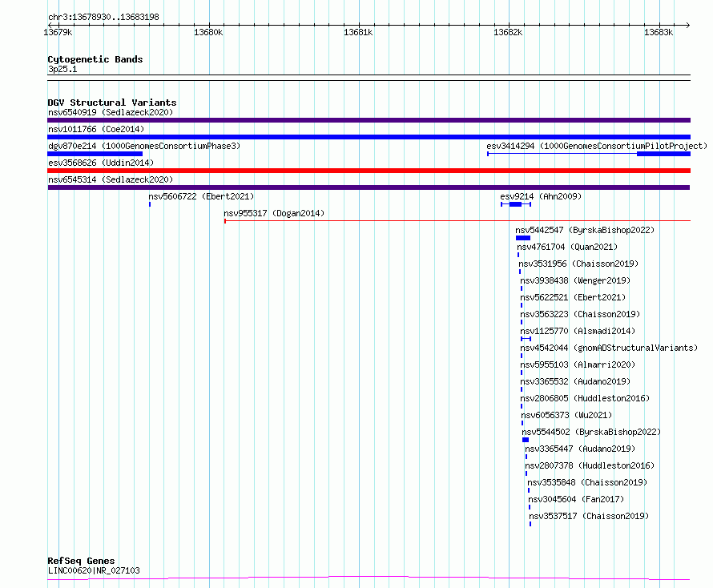The height and width of the screenshot is (588, 713).
Task: Click the 13681k ruler tick label
Action: (358, 32)
